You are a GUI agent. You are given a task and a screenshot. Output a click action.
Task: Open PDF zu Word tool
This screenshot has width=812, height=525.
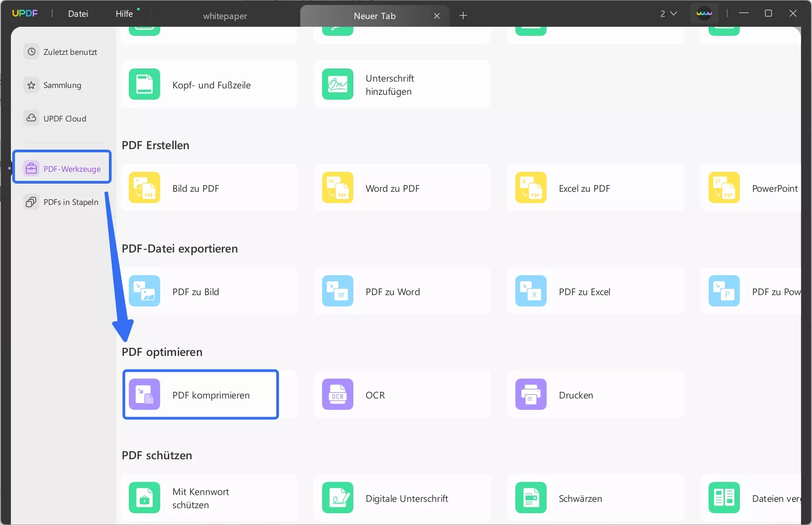coord(402,291)
